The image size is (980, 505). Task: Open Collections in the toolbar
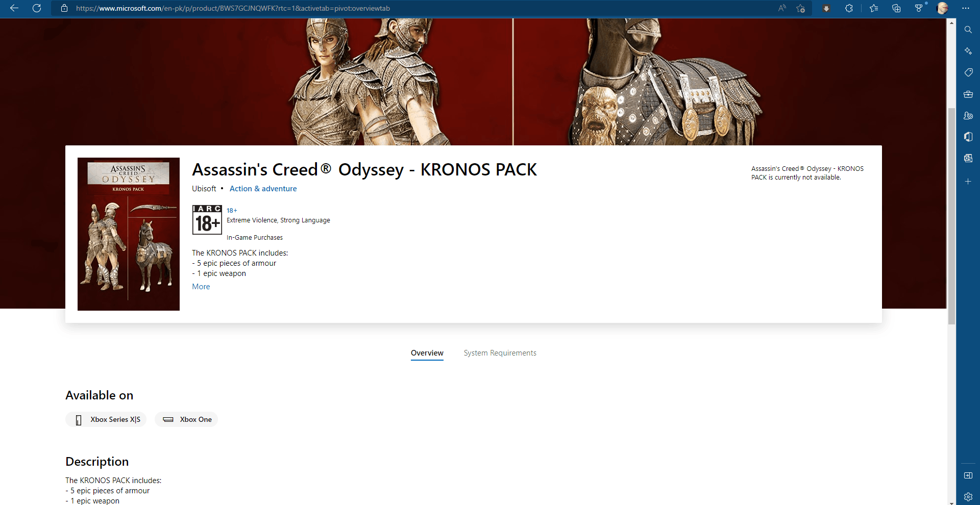click(x=896, y=8)
